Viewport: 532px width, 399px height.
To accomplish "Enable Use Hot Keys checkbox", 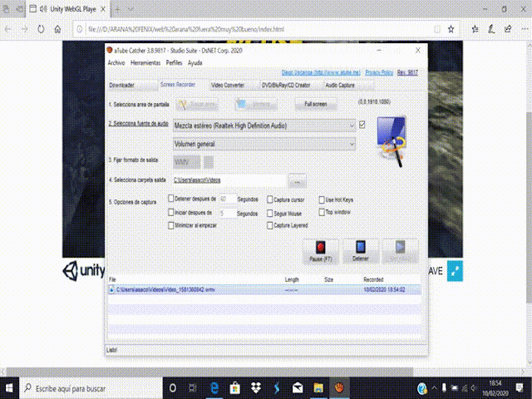I will click(322, 199).
